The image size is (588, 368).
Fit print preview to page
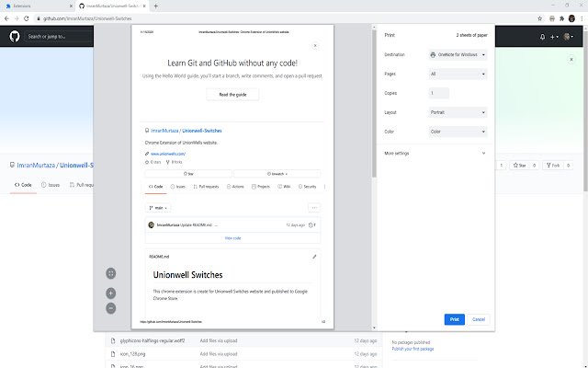click(x=110, y=273)
